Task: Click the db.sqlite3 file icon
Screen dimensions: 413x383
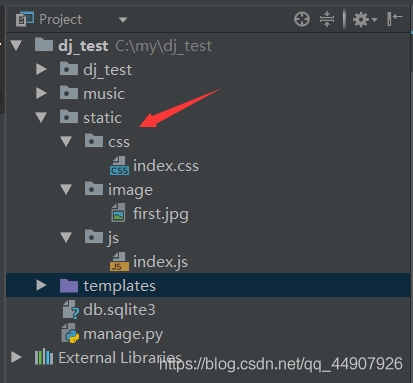Action: 70,309
